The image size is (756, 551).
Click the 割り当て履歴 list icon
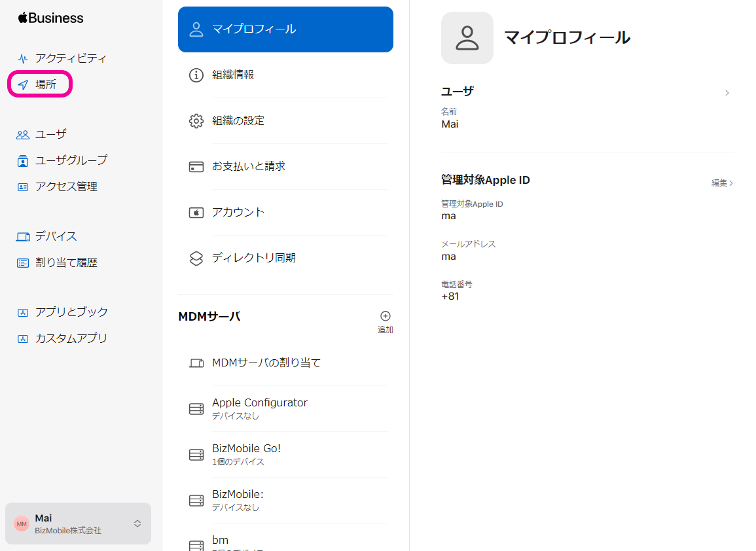(x=23, y=263)
